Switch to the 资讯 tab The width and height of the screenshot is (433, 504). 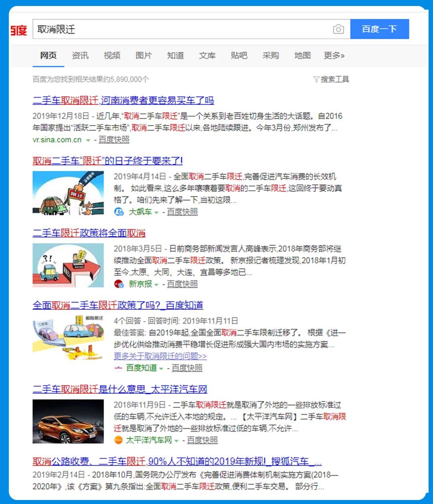click(x=80, y=56)
